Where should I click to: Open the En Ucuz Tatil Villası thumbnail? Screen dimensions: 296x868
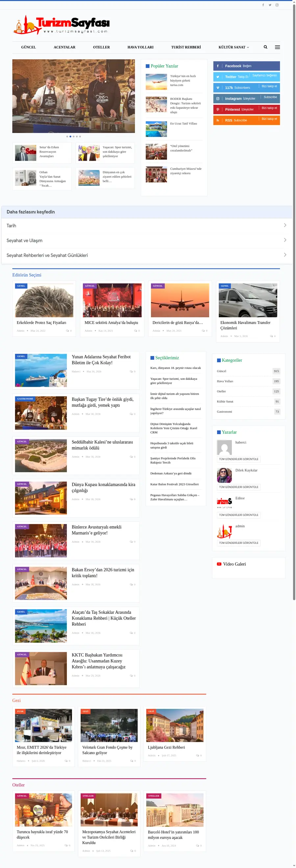click(x=157, y=129)
